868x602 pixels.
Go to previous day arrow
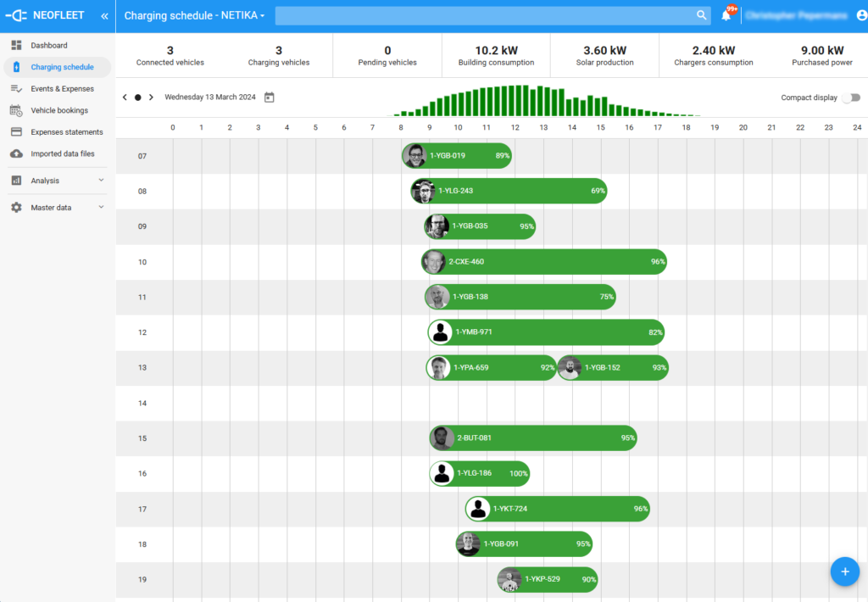125,98
